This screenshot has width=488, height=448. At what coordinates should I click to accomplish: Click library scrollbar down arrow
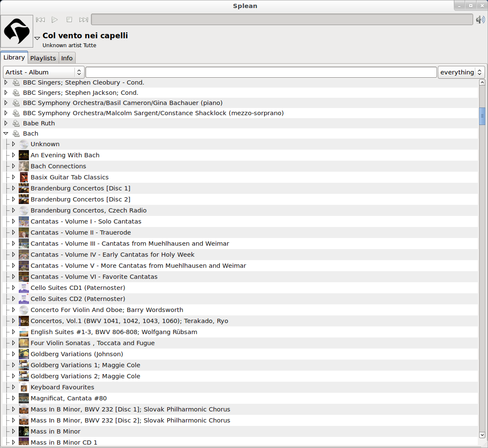point(482,435)
